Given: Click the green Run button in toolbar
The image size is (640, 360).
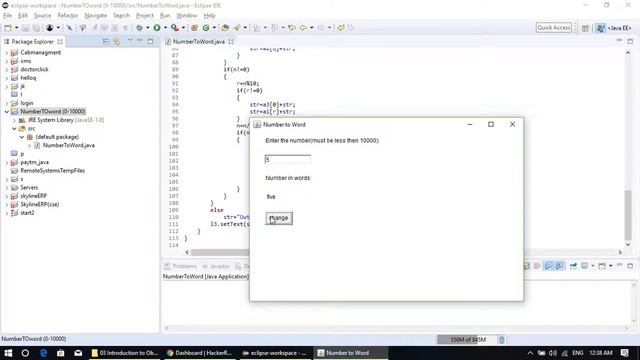Looking at the screenshot, I should tap(157, 28).
